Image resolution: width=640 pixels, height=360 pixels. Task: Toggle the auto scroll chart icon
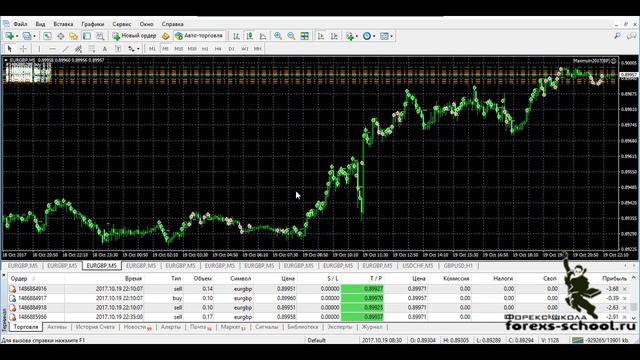321,36
